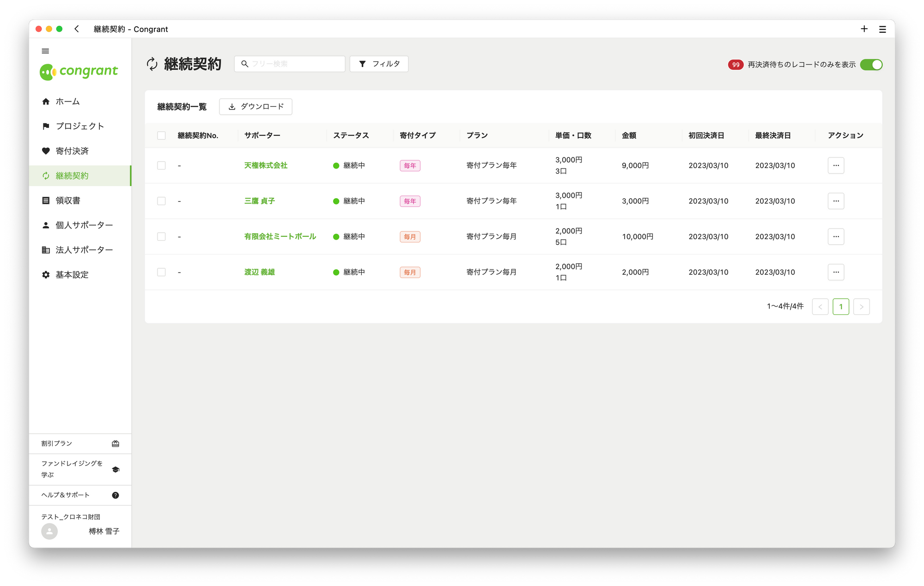Viewport: 924px width, 586px height.
Task: Click the back arrow in the title bar
Action: click(x=77, y=29)
